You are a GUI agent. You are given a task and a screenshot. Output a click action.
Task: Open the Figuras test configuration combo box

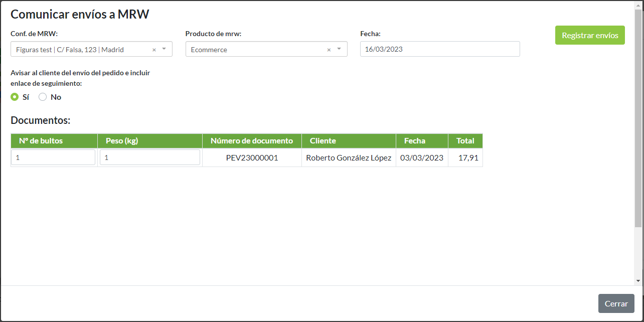click(x=80, y=50)
